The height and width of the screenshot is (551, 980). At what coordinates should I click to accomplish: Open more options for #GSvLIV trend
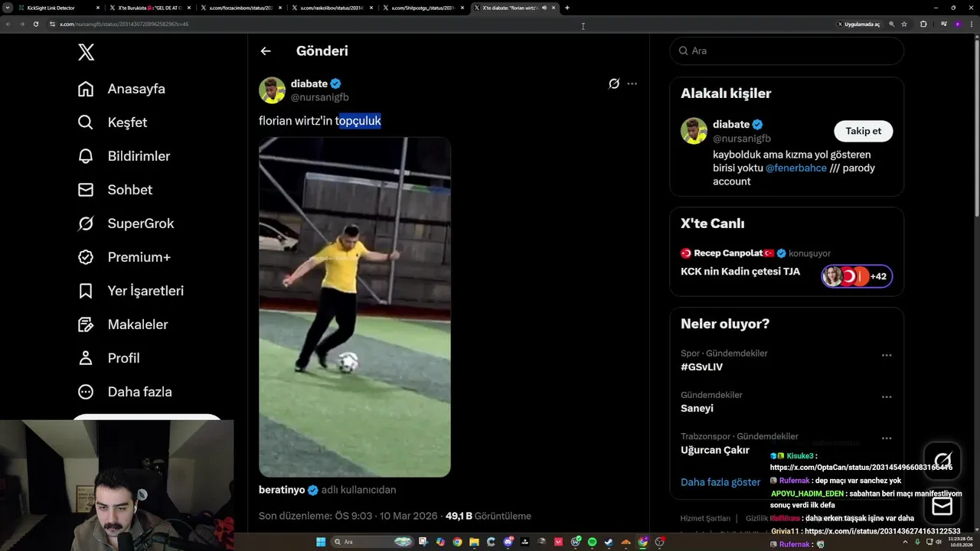tap(887, 355)
